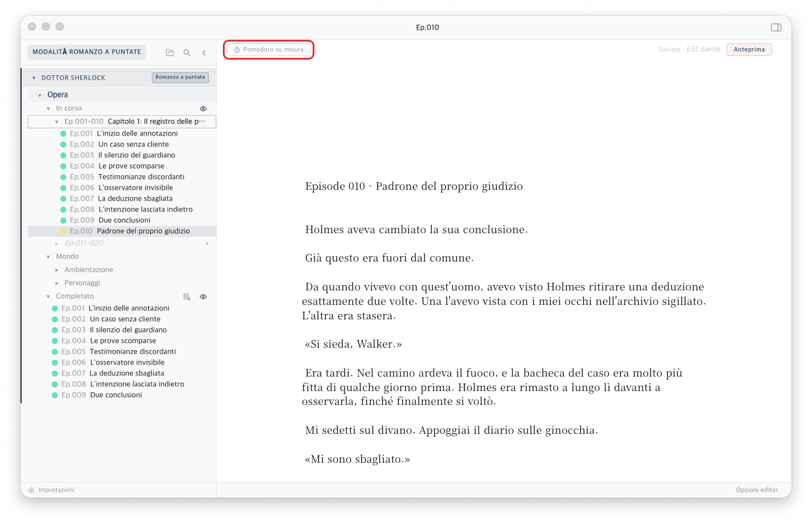The width and height of the screenshot is (812, 523).
Task: Collapse the Opera section
Action: click(x=40, y=95)
